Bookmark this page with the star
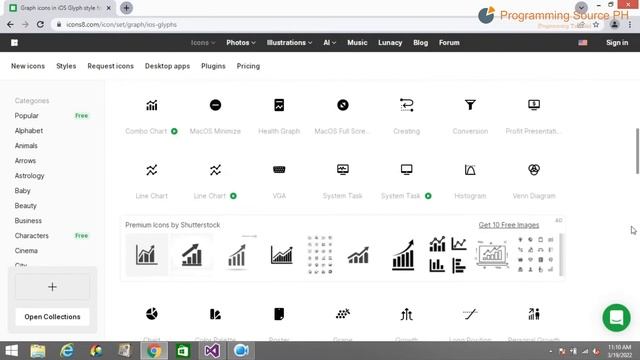The image size is (640, 360). pos(596,24)
